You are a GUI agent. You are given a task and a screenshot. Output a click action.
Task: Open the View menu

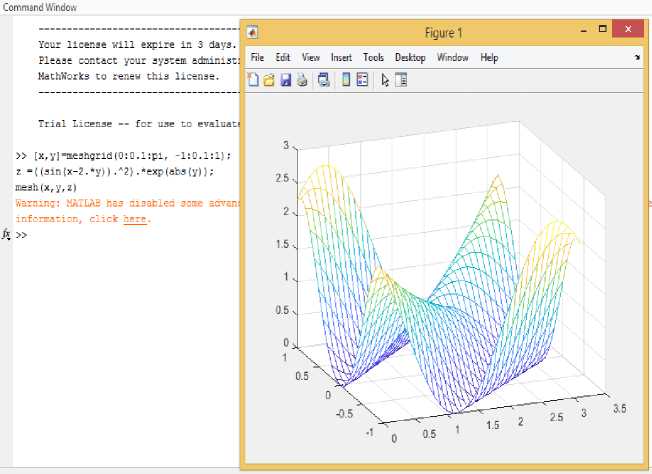(311, 58)
